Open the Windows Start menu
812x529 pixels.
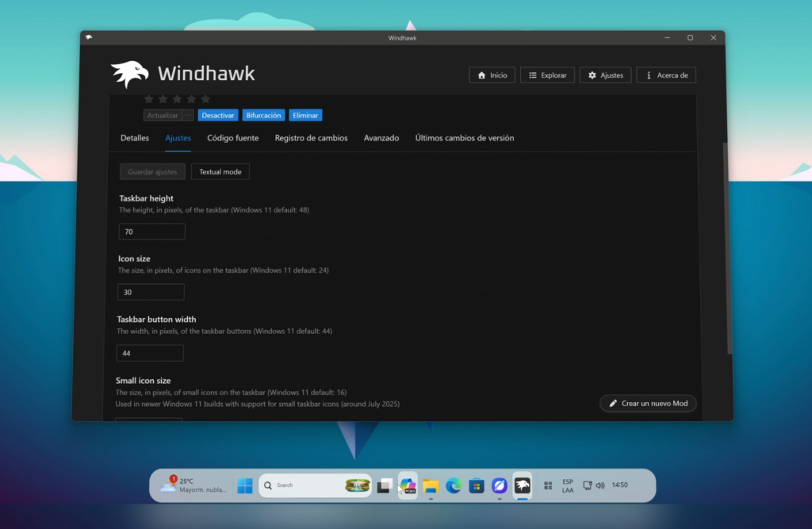[245, 485]
